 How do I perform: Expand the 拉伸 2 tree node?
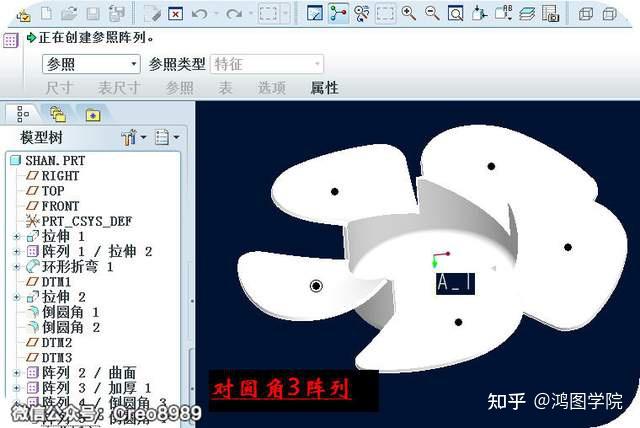17,297
